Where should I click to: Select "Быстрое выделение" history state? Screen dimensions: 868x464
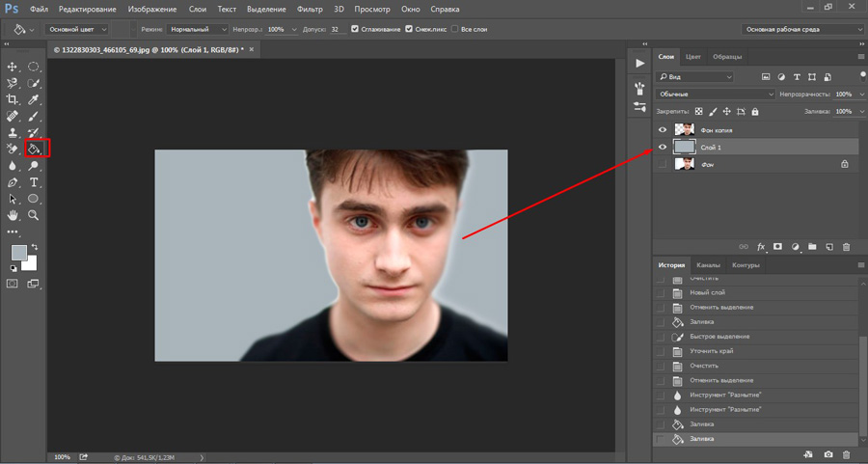pyautogui.click(x=719, y=336)
